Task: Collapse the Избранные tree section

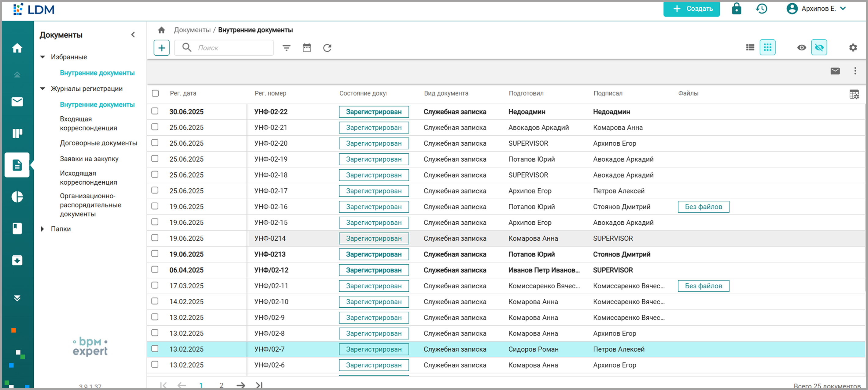Action: click(x=43, y=57)
